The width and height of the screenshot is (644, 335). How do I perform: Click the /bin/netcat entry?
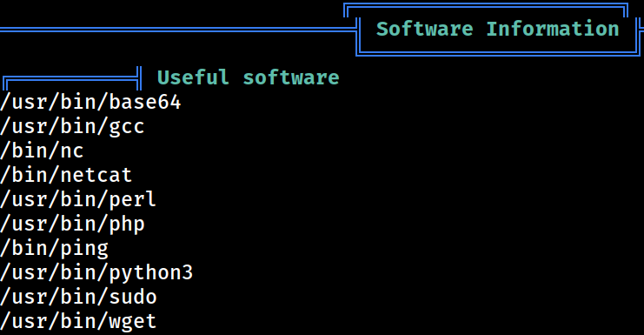(66, 175)
